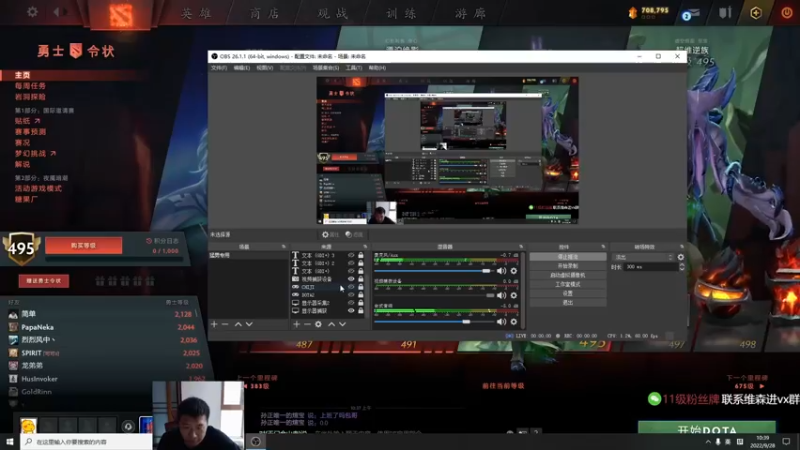Click the OBS studio mode button
The height and width of the screenshot is (450, 800).
pyautogui.click(x=568, y=284)
